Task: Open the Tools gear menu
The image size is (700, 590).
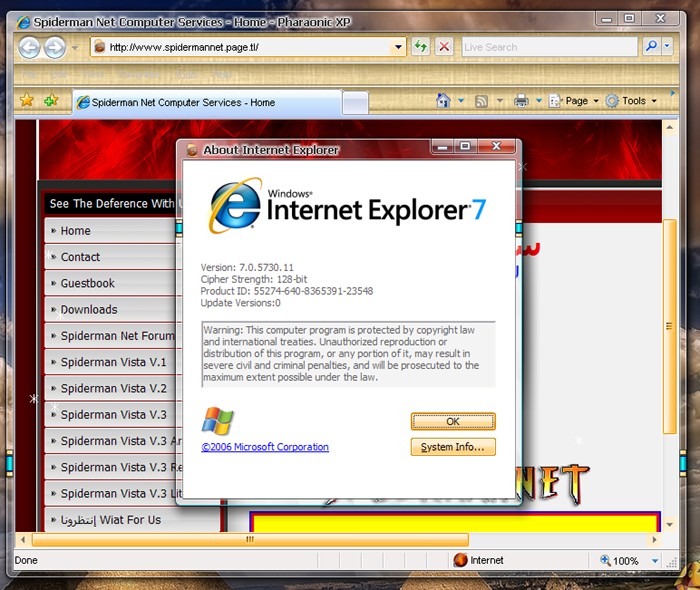Action: (631, 101)
